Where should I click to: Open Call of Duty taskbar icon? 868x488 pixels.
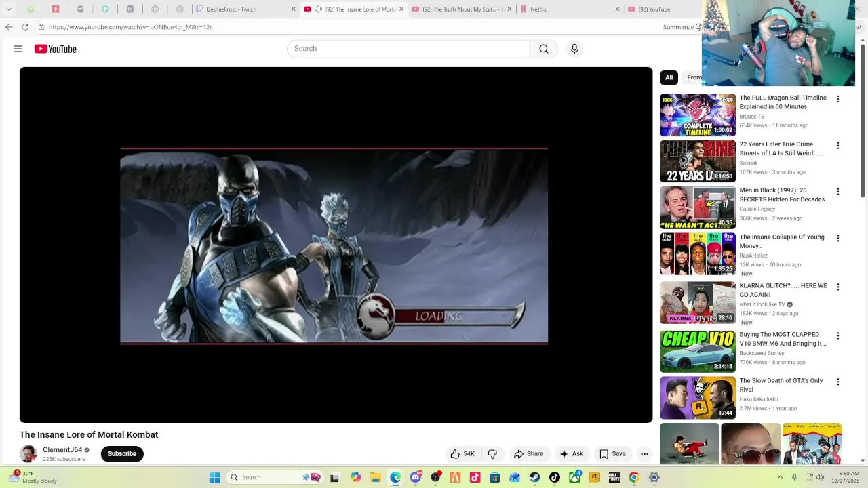(614, 477)
